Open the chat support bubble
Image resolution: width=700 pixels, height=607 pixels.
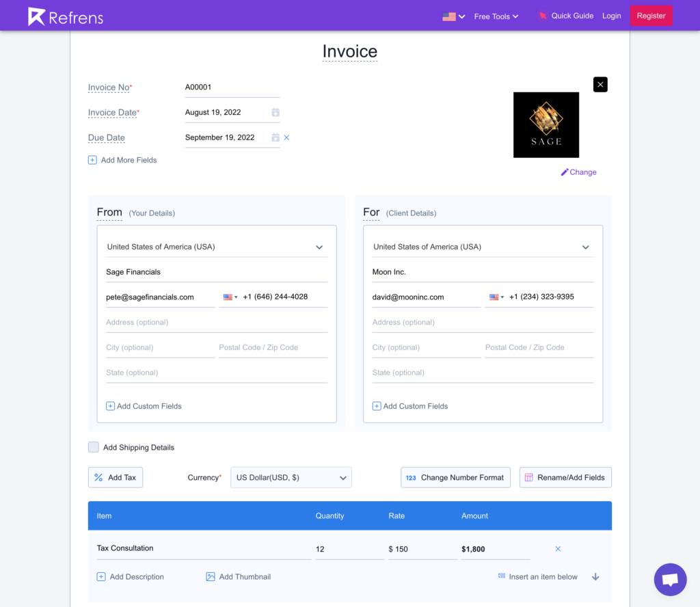[x=670, y=579]
